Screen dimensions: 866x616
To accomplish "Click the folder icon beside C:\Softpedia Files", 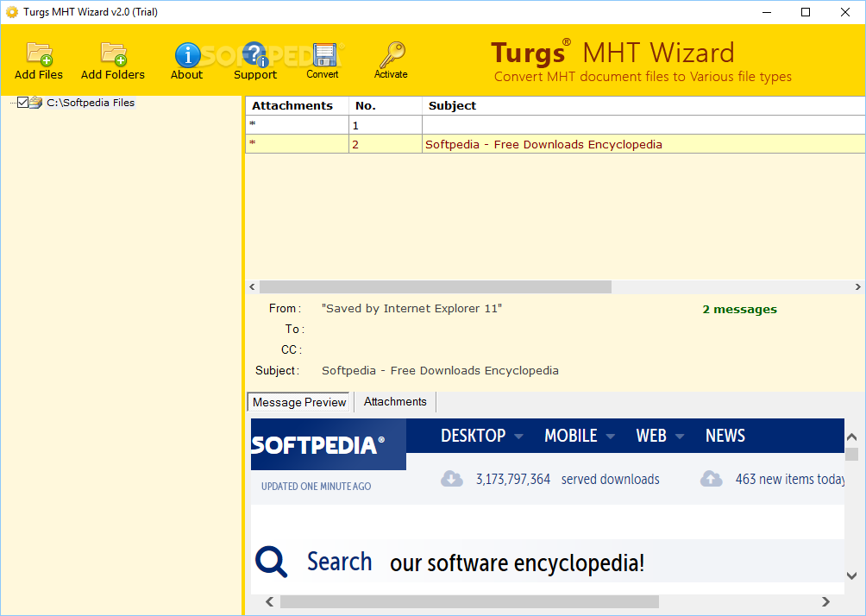I will pos(36,102).
